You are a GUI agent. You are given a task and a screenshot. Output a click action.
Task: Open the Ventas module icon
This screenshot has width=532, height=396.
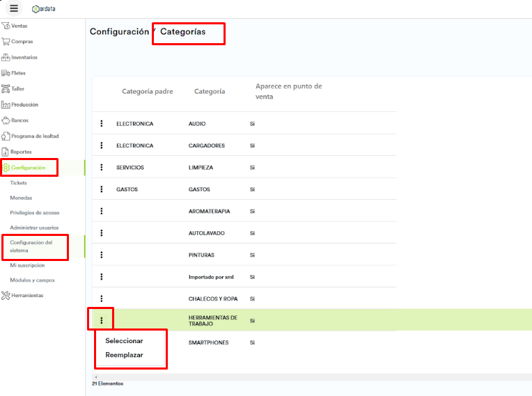pos(6,26)
